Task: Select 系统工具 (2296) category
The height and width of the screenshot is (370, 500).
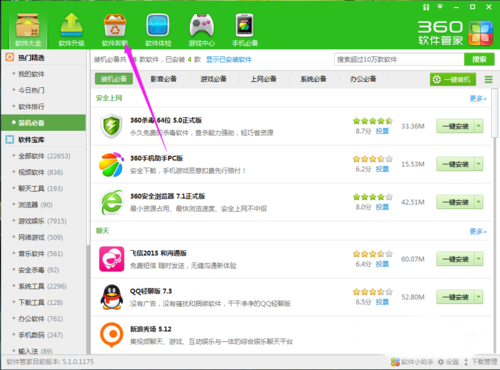Action: pos(43,286)
